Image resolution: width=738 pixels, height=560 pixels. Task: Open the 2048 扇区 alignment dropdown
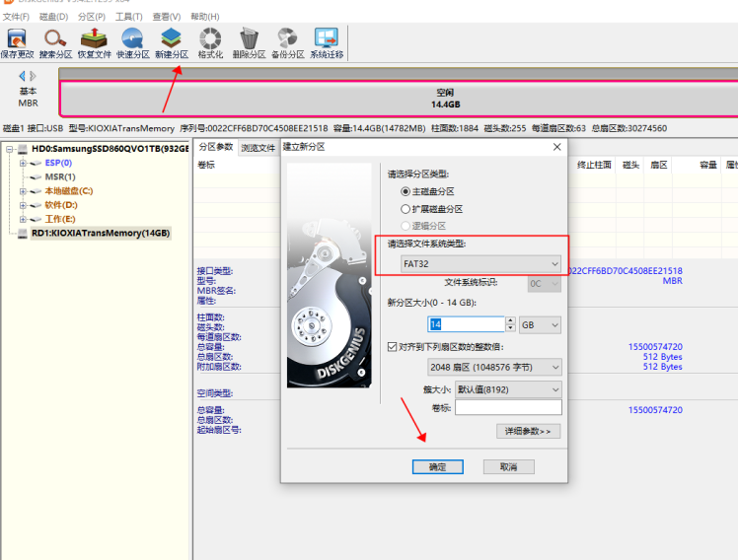494,367
